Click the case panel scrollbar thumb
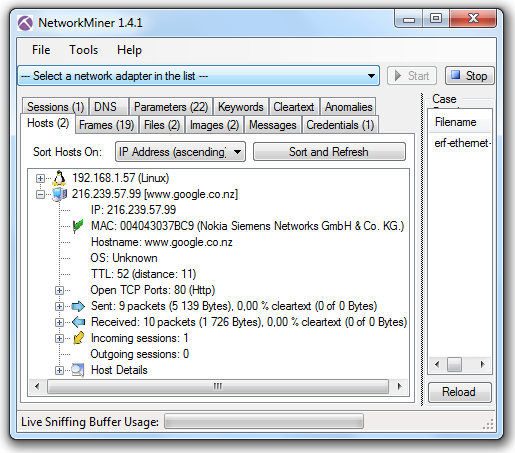The width and height of the screenshot is (515, 453). point(454,364)
